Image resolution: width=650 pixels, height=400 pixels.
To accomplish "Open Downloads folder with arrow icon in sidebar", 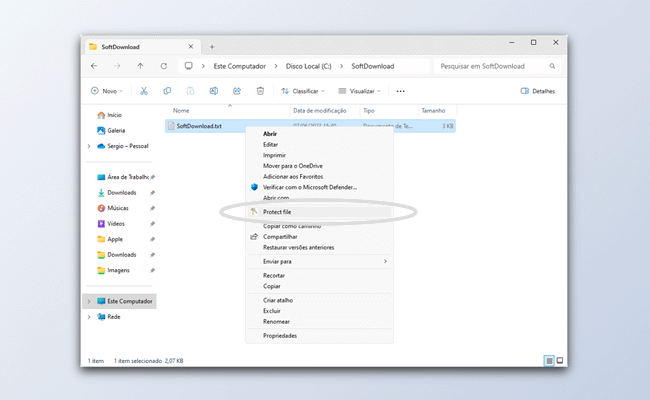I will pyautogui.click(x=122, y=192).
